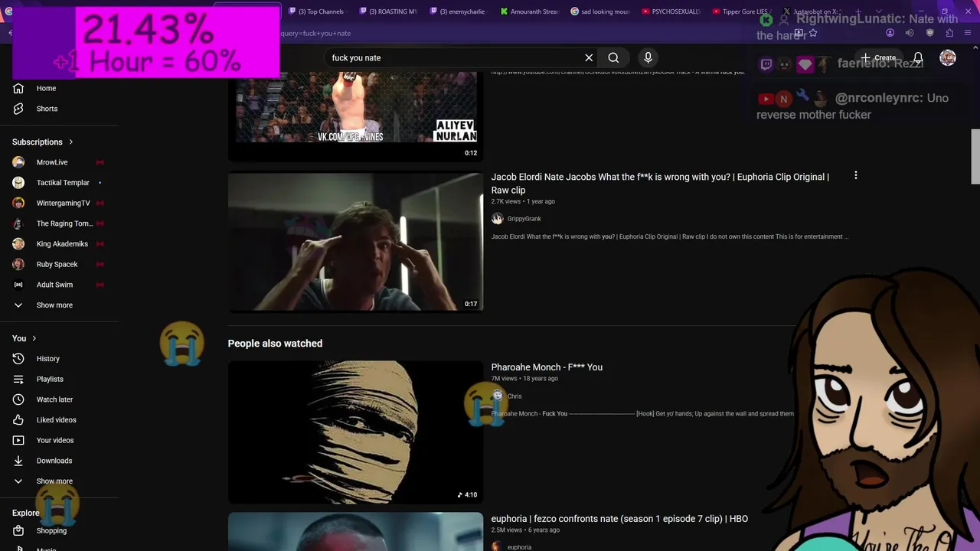Image resolution: width=980 pixels, height=551 pixels.
Task: Open the browser extensions puzzle icon
Action: click(949, 33)
